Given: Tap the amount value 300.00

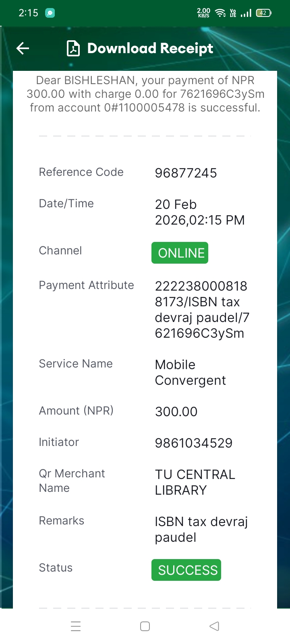Looking at the screenshot, I should 176,412.
